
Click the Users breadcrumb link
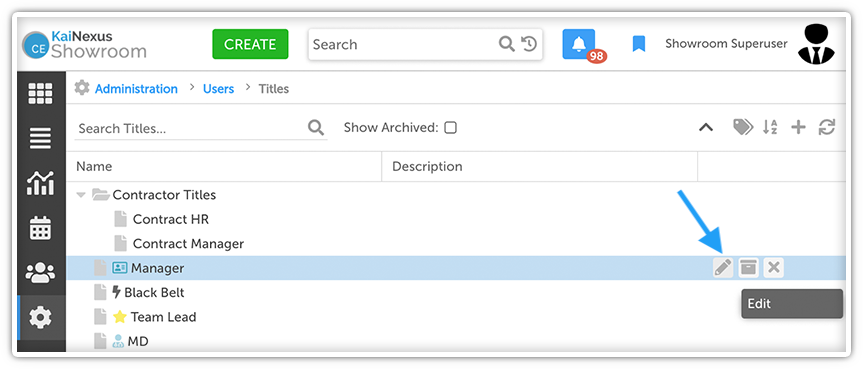pos(219,89)
